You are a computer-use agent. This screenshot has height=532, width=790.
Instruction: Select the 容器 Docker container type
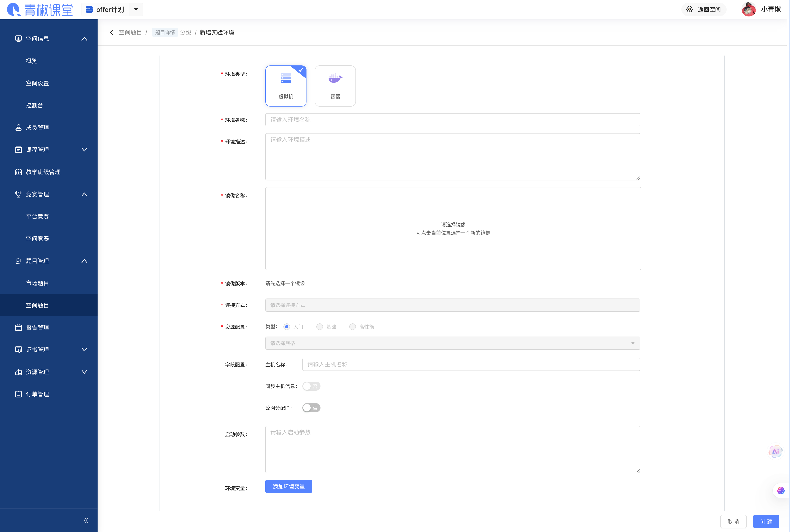(x=335, y=86)
